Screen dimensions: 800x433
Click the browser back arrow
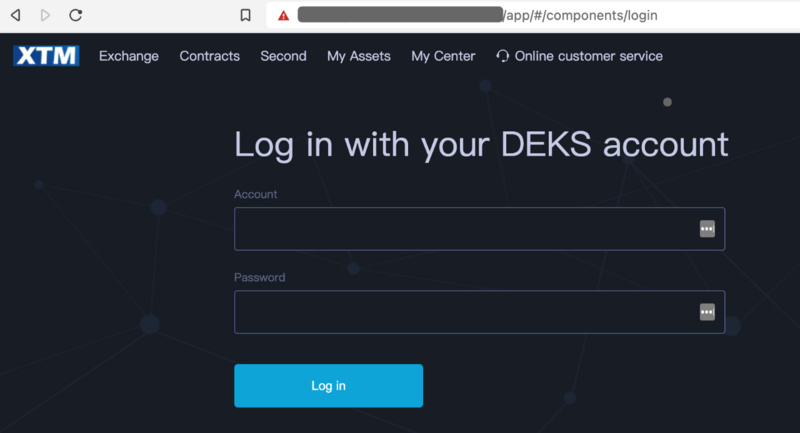[x=15, y=16]
